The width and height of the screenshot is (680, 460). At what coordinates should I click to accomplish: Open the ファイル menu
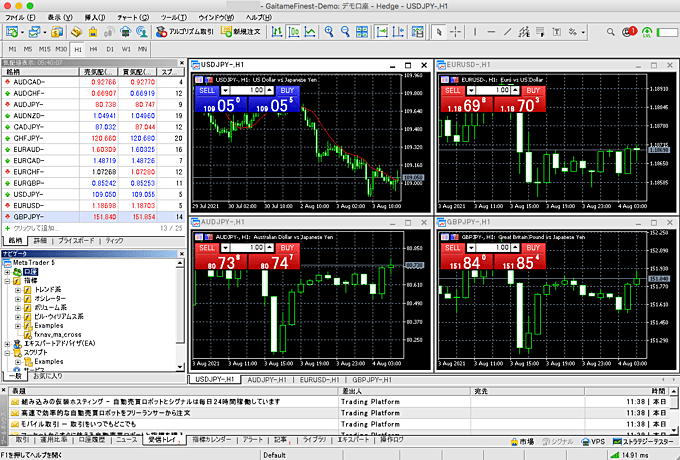pos(20,17)
